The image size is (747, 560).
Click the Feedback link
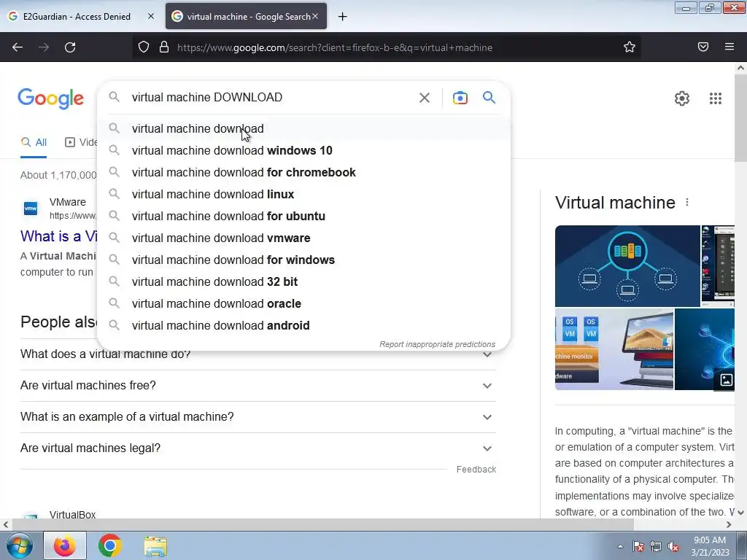[x=476, y=470]
